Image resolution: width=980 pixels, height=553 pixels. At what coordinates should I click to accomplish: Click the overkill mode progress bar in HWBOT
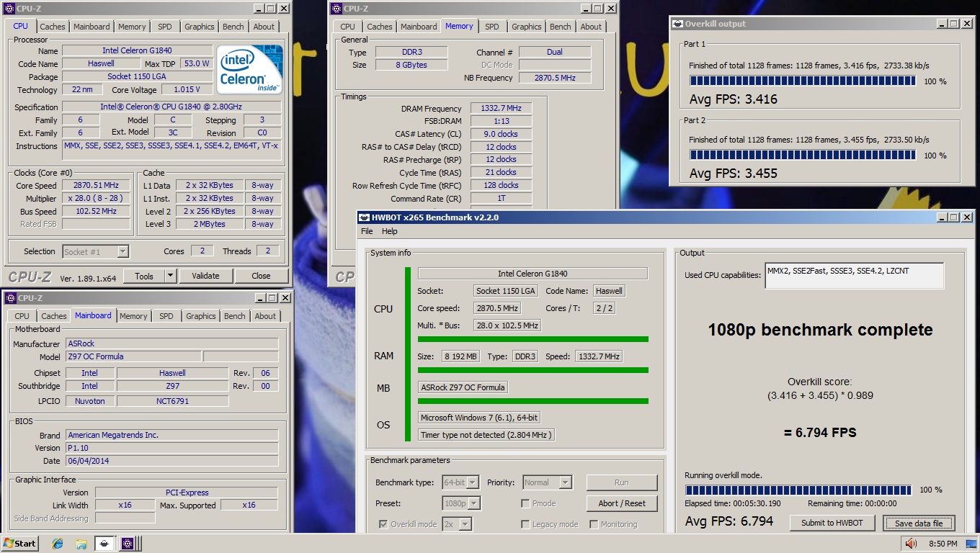click(x=798, y=490)
